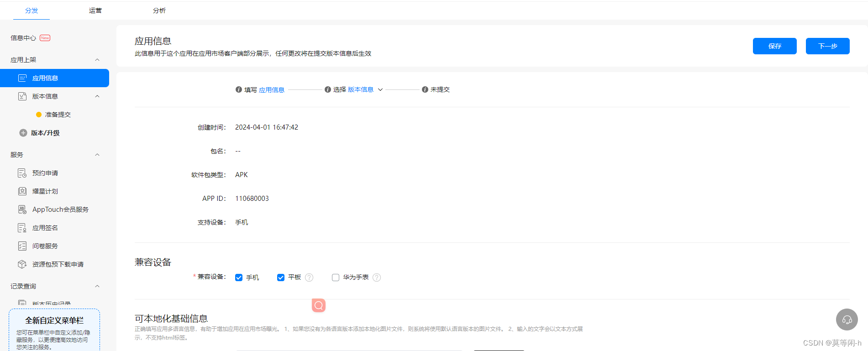Image resolution: width=868 pixels, height=351 pixels.
Task: Open 应用签名 entry
Action: [45, 228]
